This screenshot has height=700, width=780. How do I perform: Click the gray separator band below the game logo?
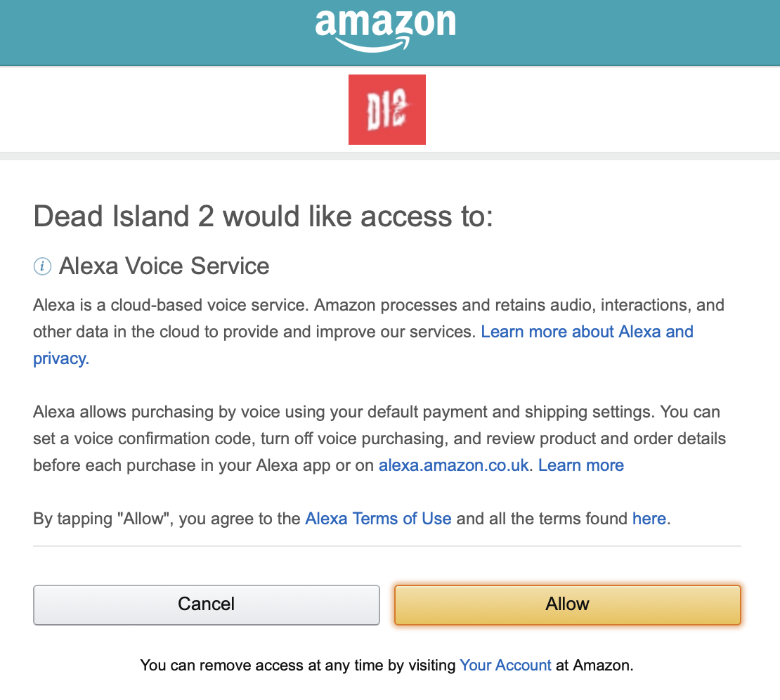(390, 156)
